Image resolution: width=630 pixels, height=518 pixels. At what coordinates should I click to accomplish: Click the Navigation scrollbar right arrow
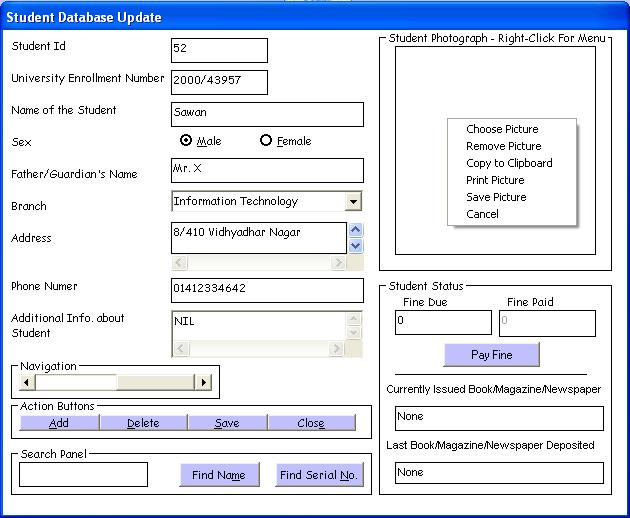(x=203, y=382)
